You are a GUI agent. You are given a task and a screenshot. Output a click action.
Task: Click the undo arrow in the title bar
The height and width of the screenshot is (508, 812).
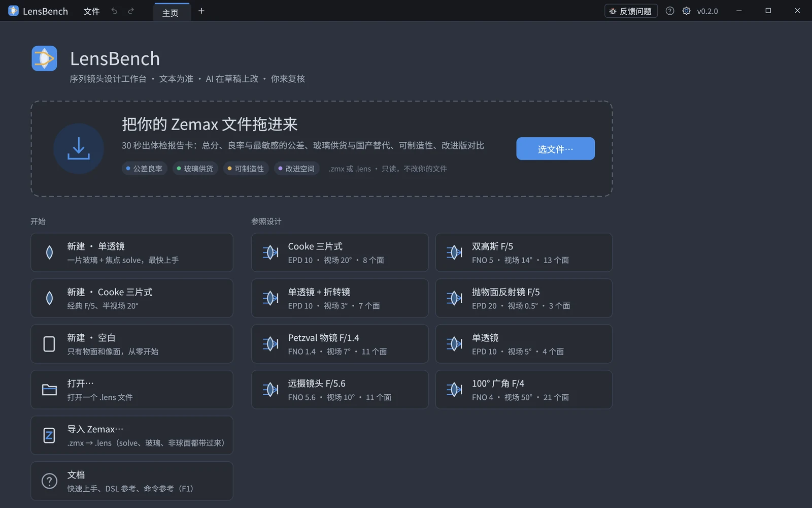(x=114, y=11)
